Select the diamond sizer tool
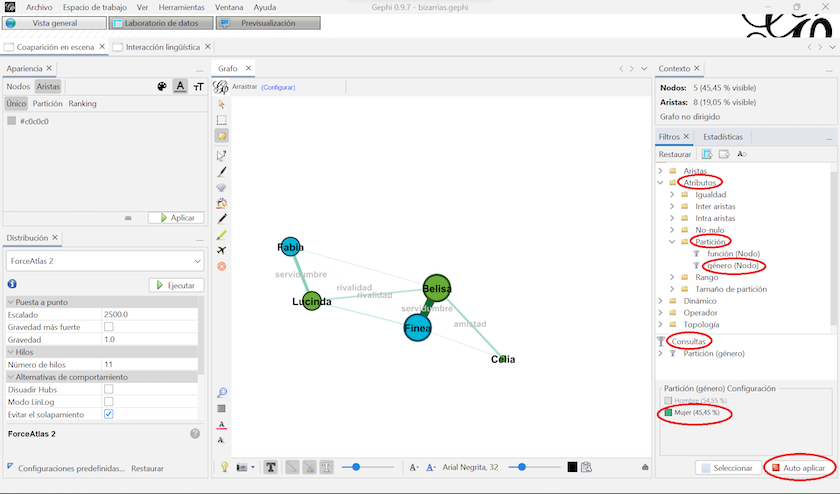840x494 pixels. [x=222, y=187]
